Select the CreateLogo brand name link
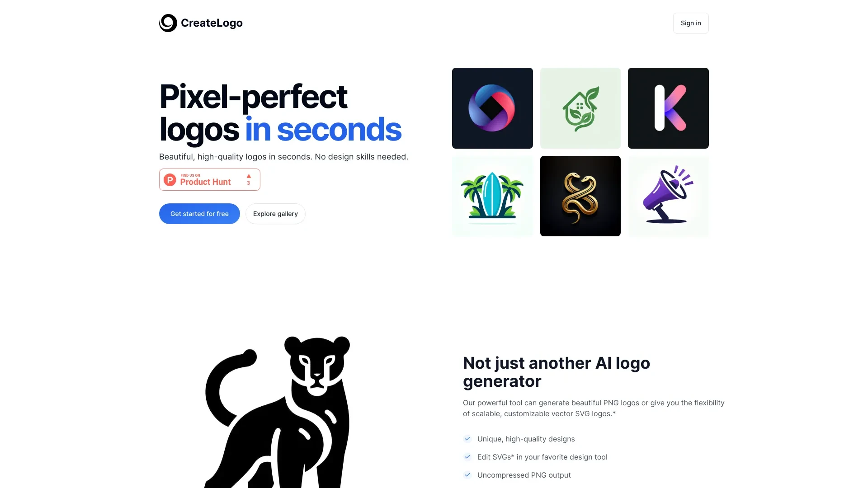 pyautogui.click(x=200, y=23)
